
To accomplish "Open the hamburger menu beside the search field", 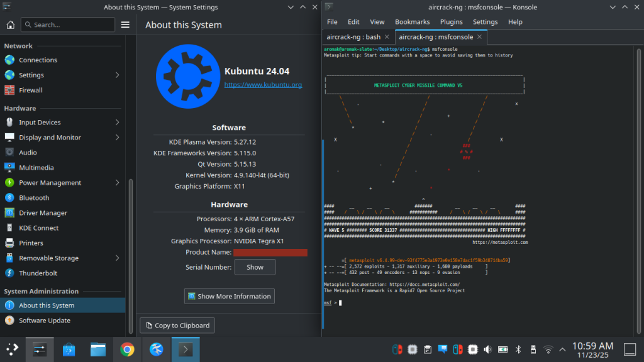I will click(x=125, y=25).
